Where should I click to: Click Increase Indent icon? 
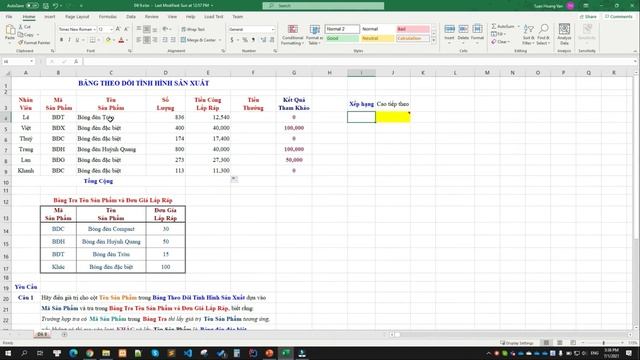coord(173,40)
